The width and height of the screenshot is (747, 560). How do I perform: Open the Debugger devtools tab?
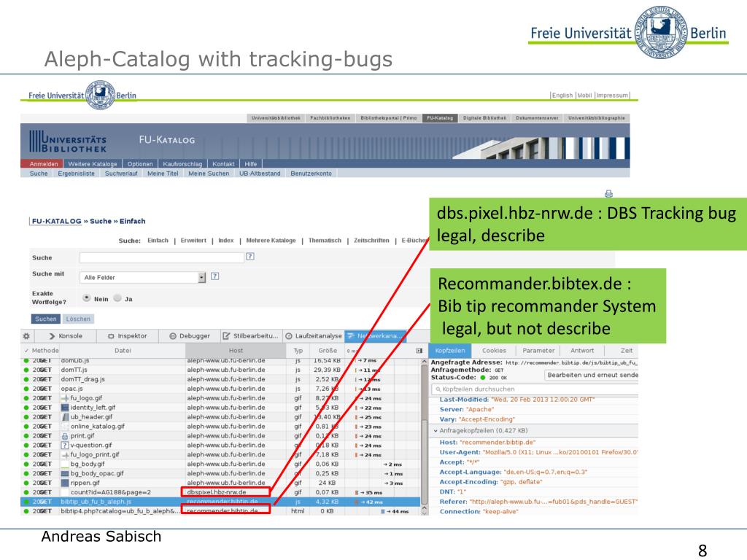click(x=190, y=335)
